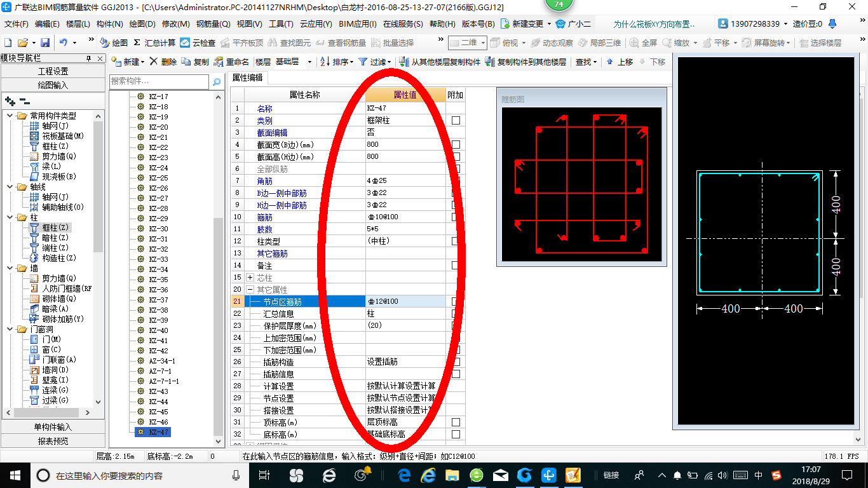Viewport: 868px width, 488px height.
Task: Click the save floppy disk icon
Action: [x=45, y=43]
